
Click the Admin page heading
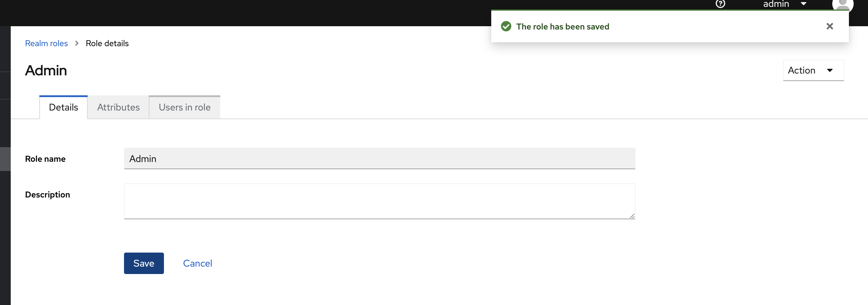tap(46, 70)
